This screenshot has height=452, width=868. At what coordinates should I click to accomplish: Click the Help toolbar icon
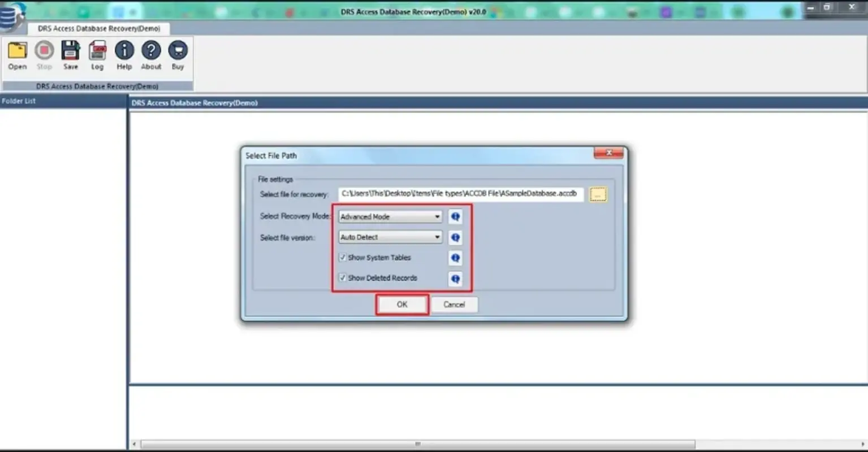tap(123, 54)
